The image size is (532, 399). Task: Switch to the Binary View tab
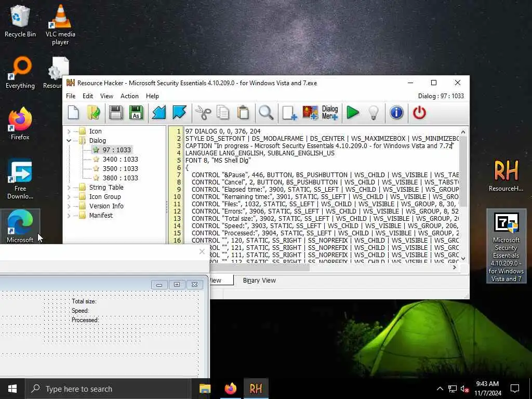pyautogui.click(x=259, y=280)
